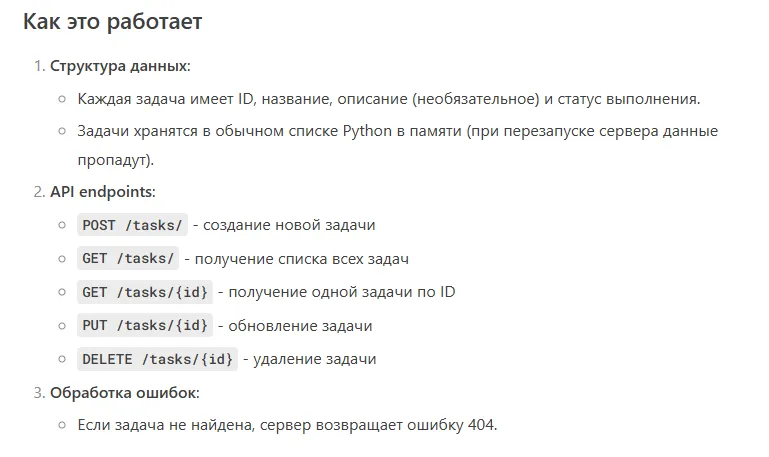This screenshot has width=769, height=457.
Task: Click the text "создание новой задачи"
Action: 289,225
